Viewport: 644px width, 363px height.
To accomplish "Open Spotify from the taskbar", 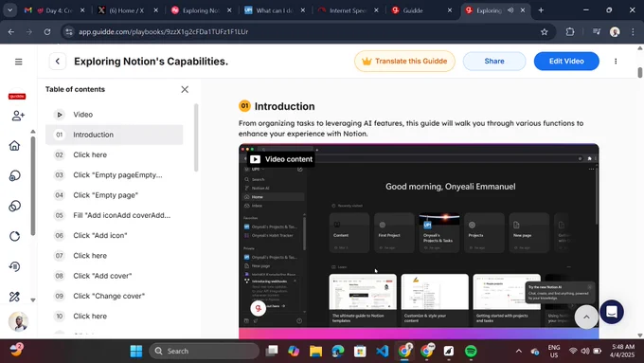I will pyautogui.click(x=471, y=351).
